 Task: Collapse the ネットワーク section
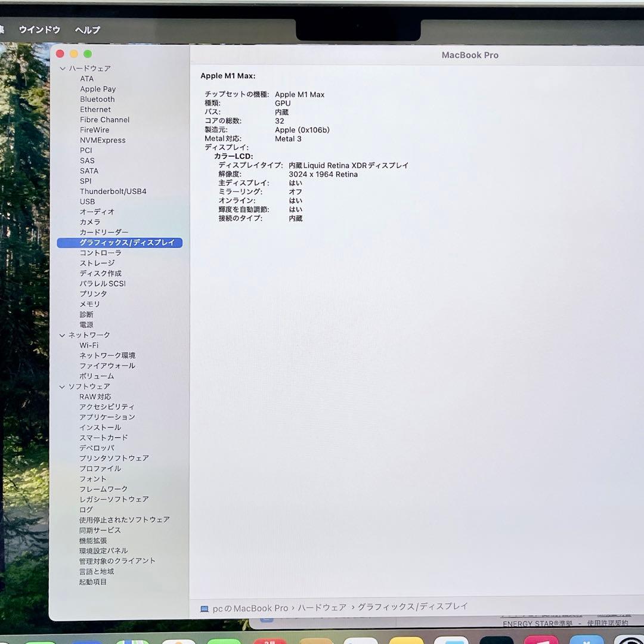(63, 335)
